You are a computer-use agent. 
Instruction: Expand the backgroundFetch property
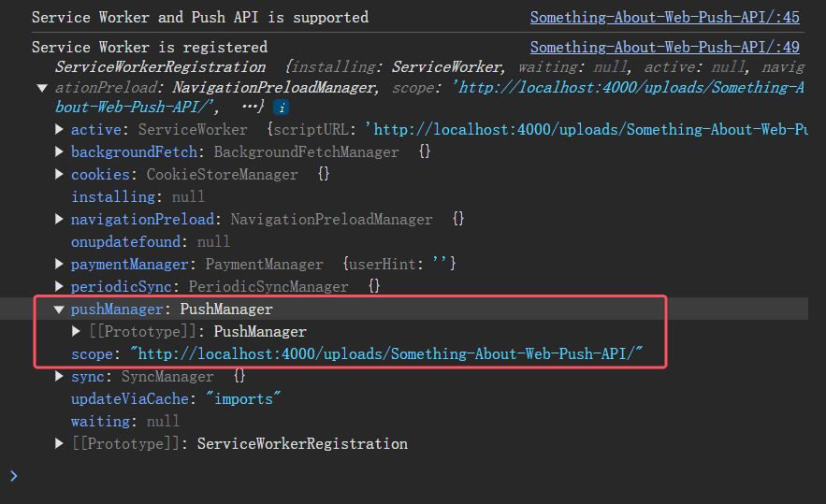[59, 151]
